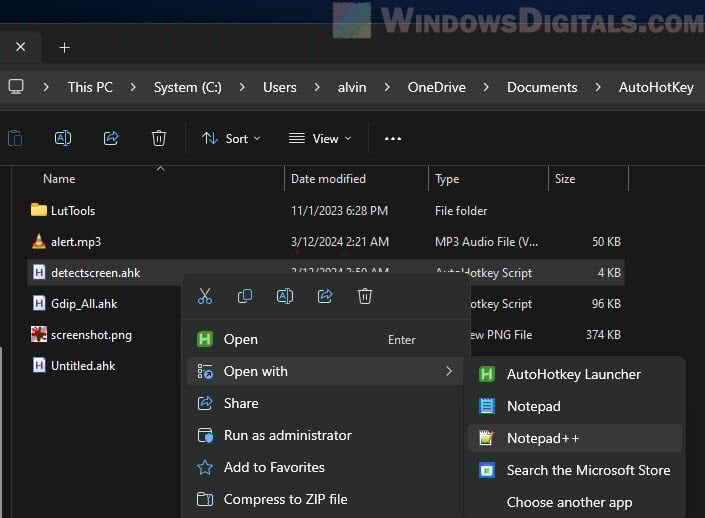Click the PC monitor icon in address bar
The image size is (705, 518).
click(16, 87)
